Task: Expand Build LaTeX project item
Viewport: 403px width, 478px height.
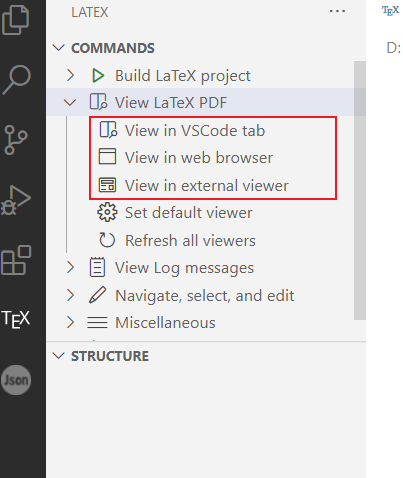Action: point(70,75)
